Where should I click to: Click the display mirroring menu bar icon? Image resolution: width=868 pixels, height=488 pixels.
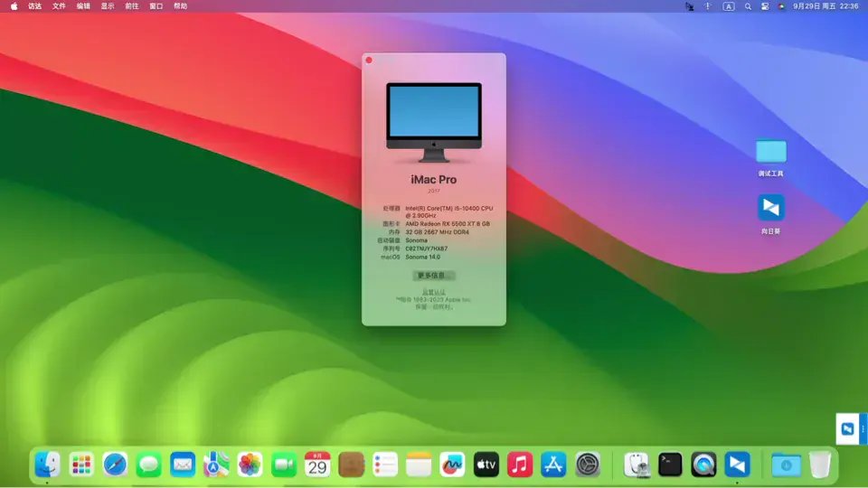click(x=689, y=6)
